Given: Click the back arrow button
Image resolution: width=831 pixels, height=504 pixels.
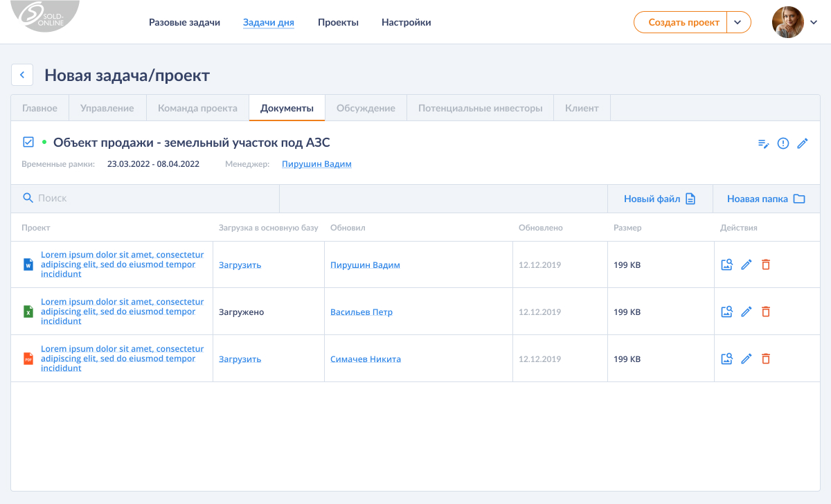Looking at the screenshot, I should pyautogui.click(x=22, y=75).
